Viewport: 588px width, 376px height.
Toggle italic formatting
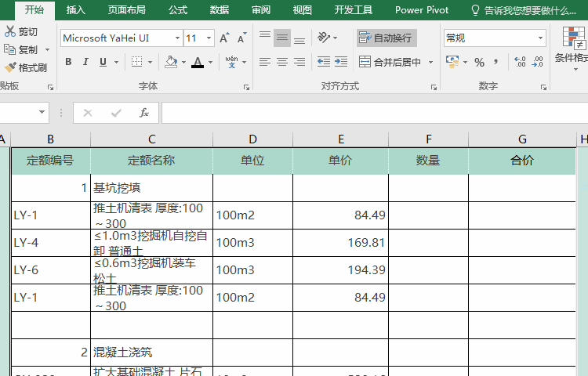tap(85, 62)
